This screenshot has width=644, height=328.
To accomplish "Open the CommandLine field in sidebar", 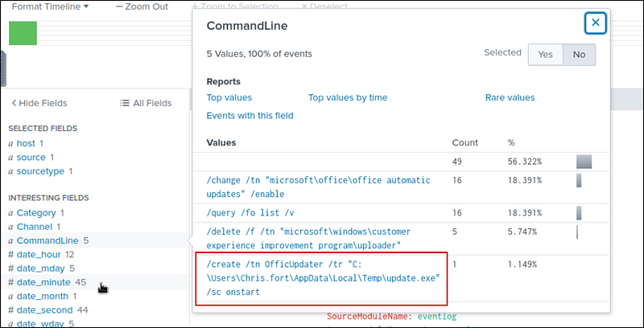I will point(48,240).
